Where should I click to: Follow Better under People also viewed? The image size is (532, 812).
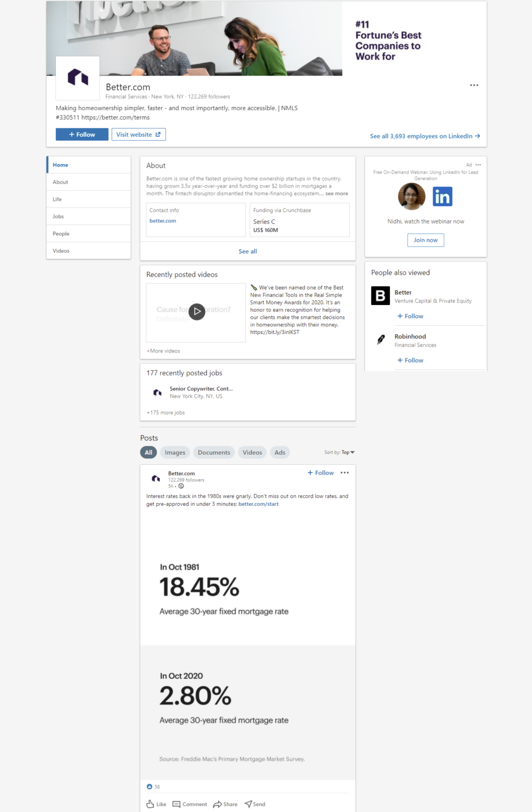pos(410,316)
